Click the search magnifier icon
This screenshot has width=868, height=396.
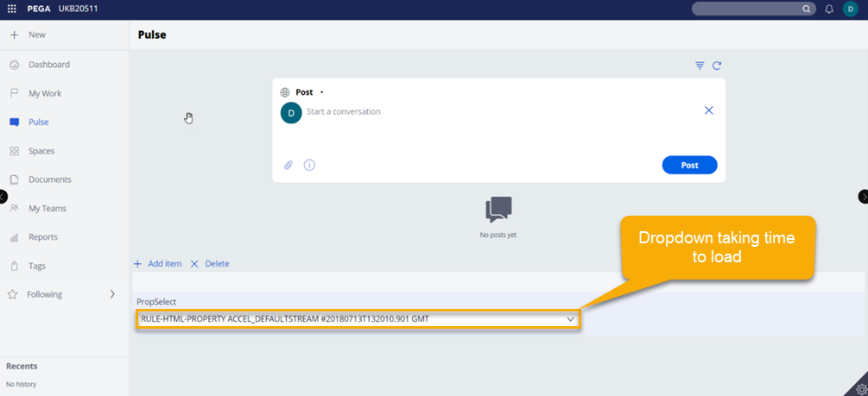tap(807, 9)
